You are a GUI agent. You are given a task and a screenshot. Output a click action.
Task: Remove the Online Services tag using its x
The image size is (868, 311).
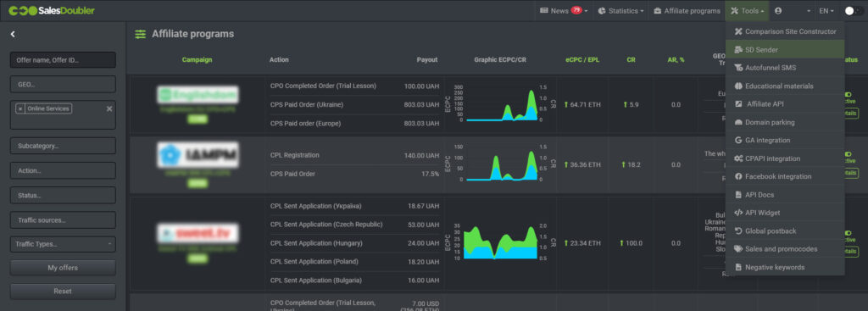tap(20, 109)
